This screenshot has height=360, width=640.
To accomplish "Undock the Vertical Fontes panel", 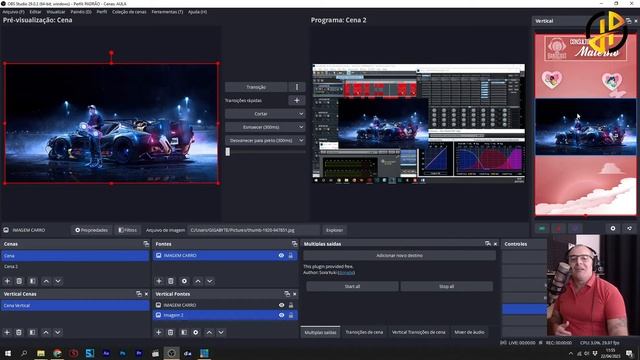I will click(287, 294).
